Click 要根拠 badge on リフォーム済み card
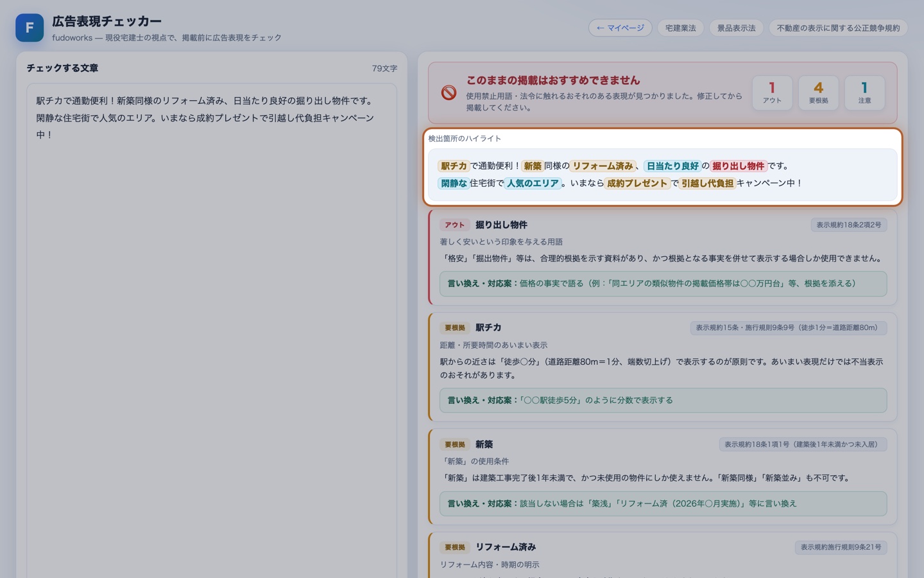The image size is (924, 578). point(454,547)
